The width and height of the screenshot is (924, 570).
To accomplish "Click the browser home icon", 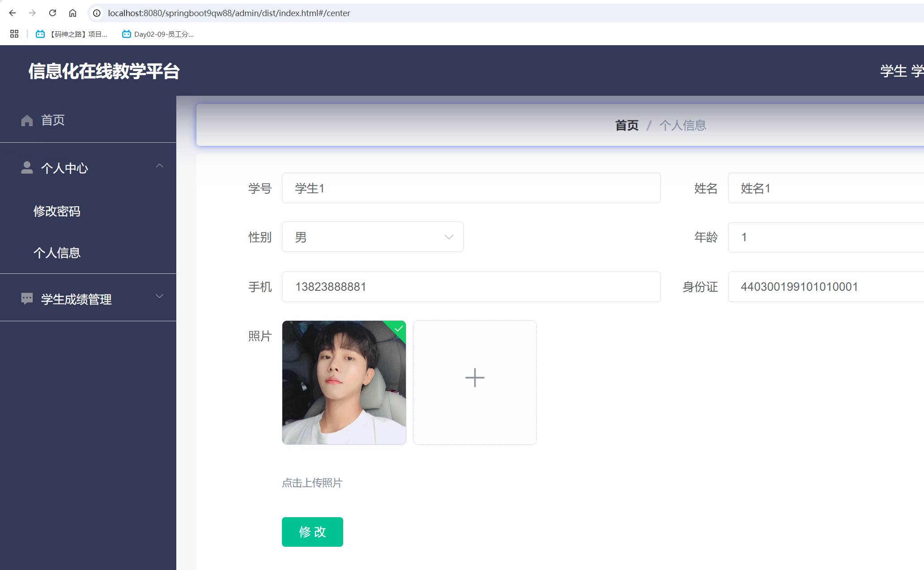I will [x=72, y=13].
